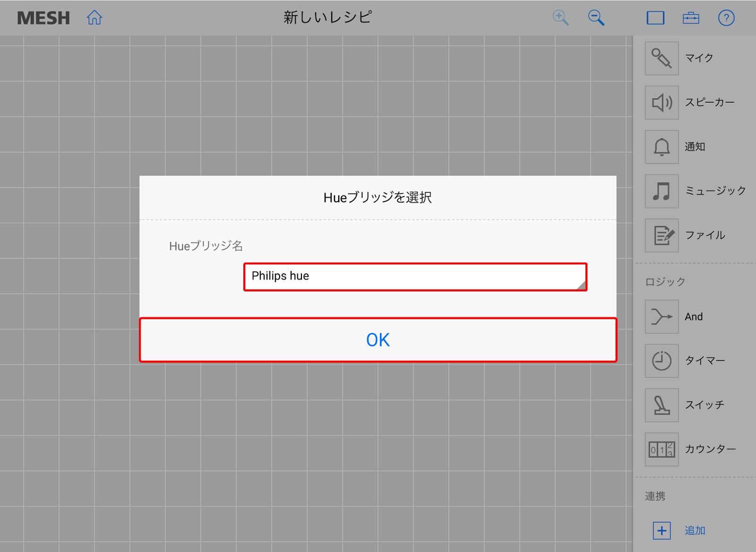The image size is (756, 552).
Task: Select the カウンター counter block icon
Action: click(661, 450)
